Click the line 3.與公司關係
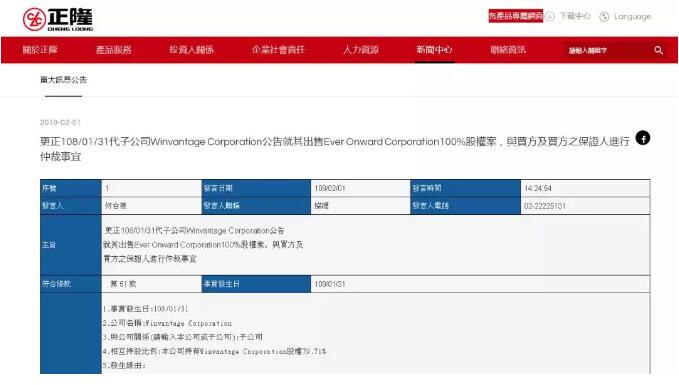 [x=183, y=337]
